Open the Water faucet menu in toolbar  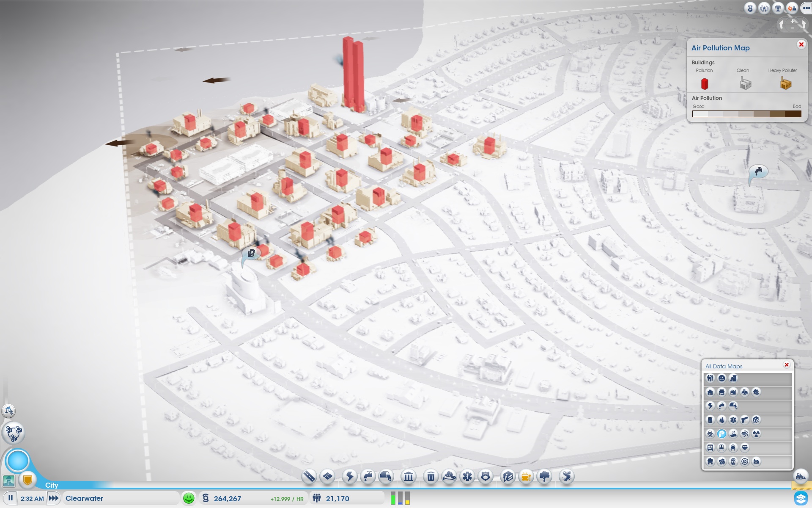point(368,477)
